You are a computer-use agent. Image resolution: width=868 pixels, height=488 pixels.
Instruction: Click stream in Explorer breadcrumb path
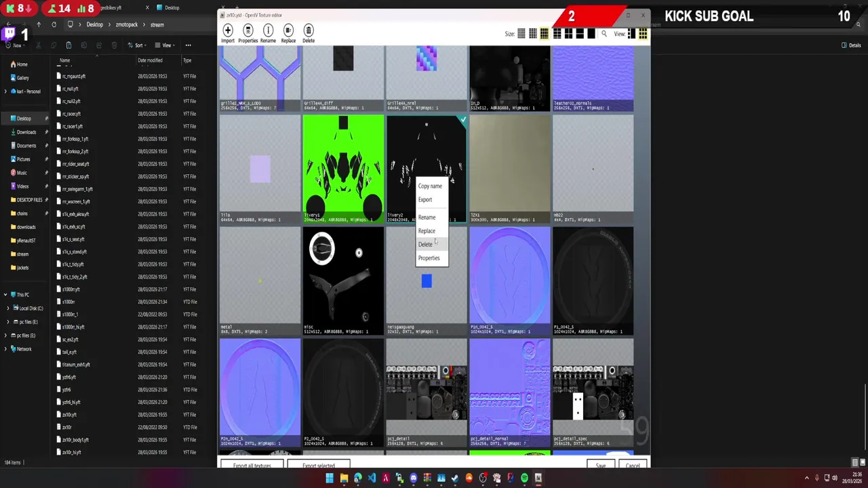point(157,24)
